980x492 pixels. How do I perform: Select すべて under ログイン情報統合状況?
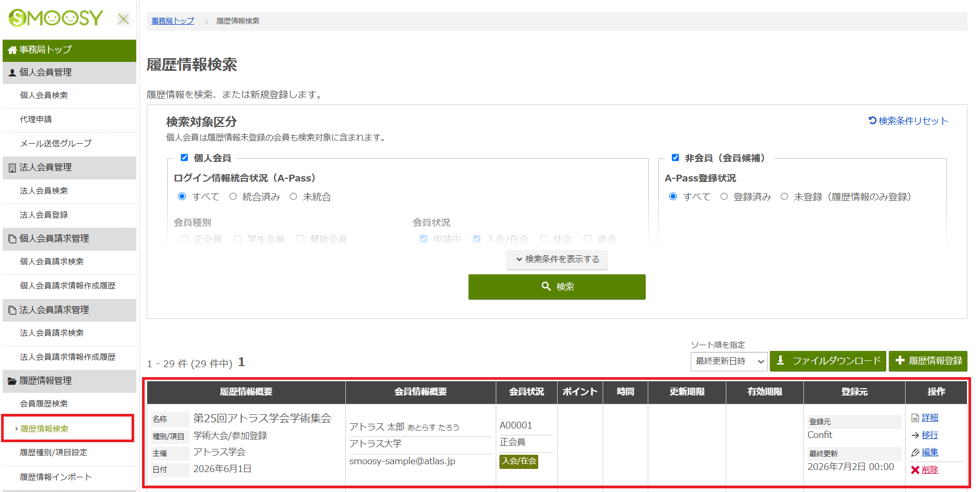point(182,197)
